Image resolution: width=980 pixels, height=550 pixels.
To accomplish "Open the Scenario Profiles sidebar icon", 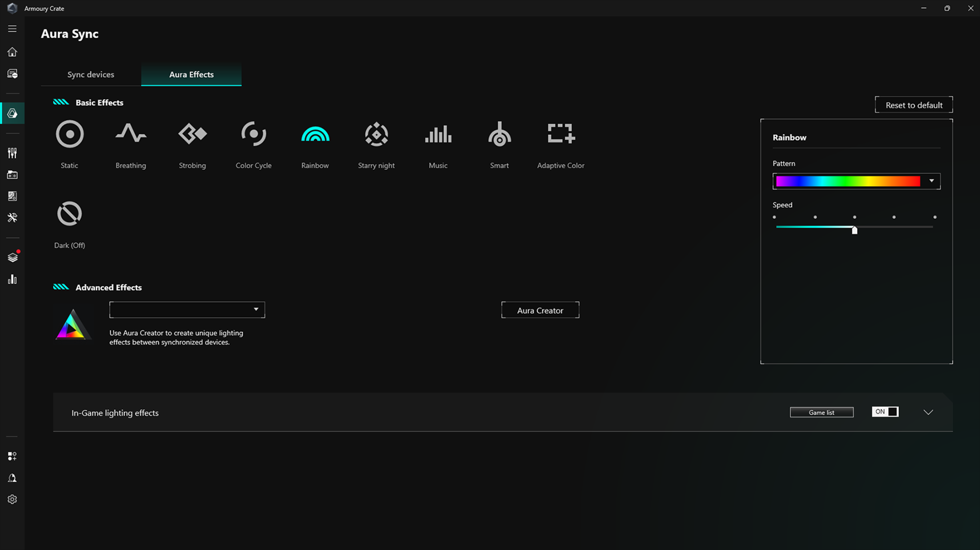I will [x=12, y=196].
